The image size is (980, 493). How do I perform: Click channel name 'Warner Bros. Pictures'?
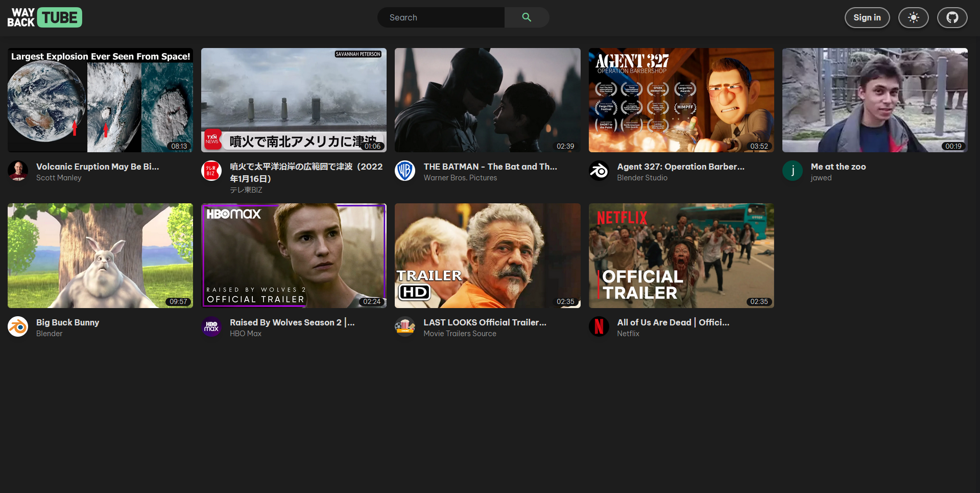point(460,178)
